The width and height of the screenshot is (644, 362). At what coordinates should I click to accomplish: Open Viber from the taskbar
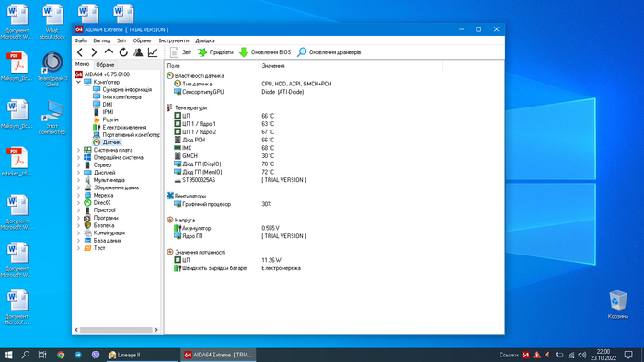pos(96,355)
